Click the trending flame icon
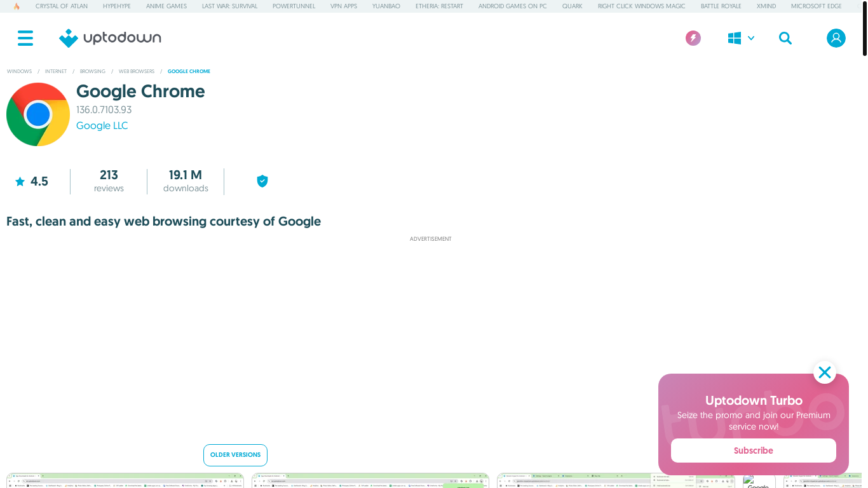The height and width of the screenshot is (488, 868). 17,6
